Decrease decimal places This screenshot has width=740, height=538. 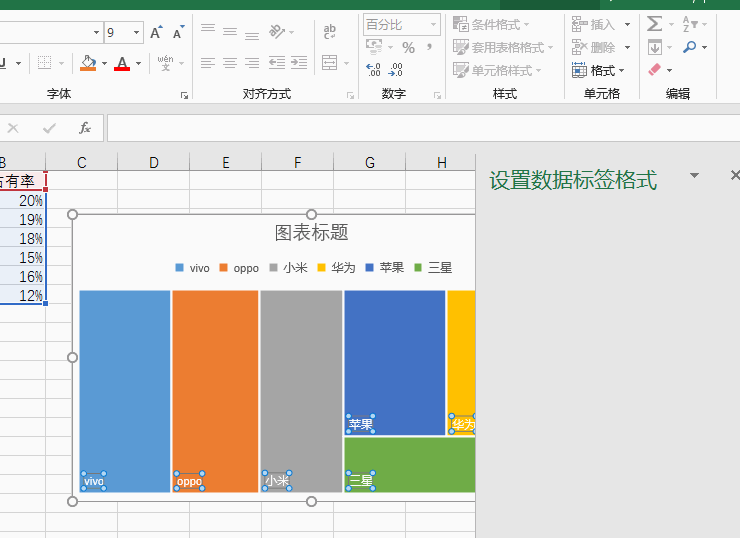395,70
